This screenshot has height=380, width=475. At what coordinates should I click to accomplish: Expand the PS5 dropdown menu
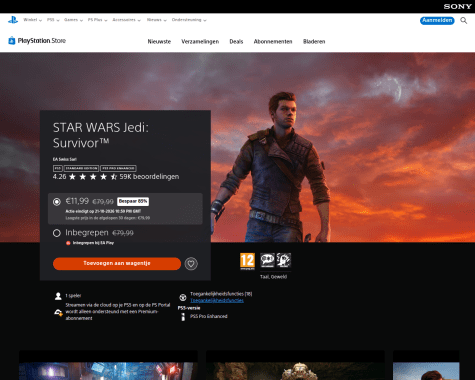(x=53, y=20)
